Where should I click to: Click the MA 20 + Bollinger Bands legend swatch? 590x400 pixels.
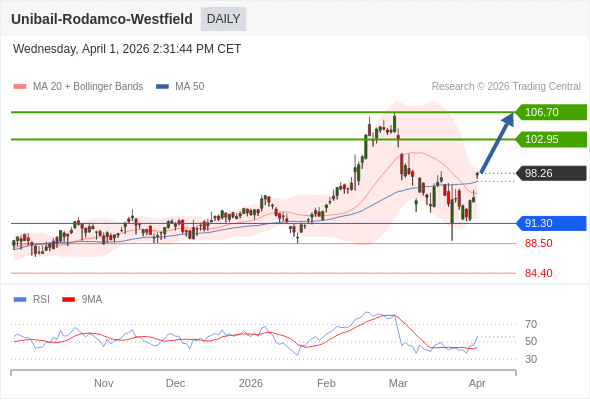(20, 87)
